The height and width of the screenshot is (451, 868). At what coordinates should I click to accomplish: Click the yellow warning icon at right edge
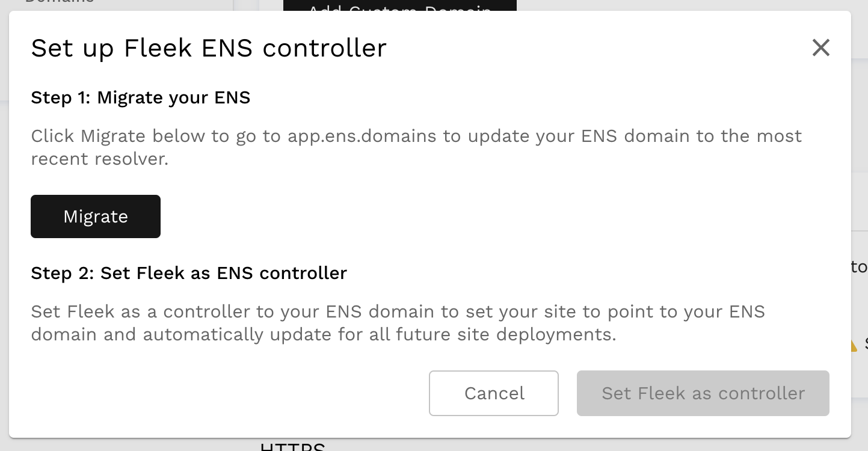coord(853,345)
